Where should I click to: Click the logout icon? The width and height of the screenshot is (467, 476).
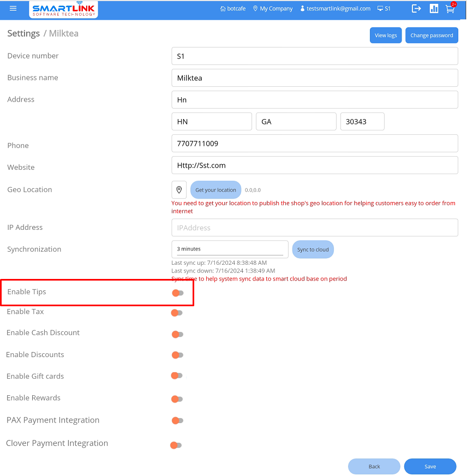[x=416, y=9]
